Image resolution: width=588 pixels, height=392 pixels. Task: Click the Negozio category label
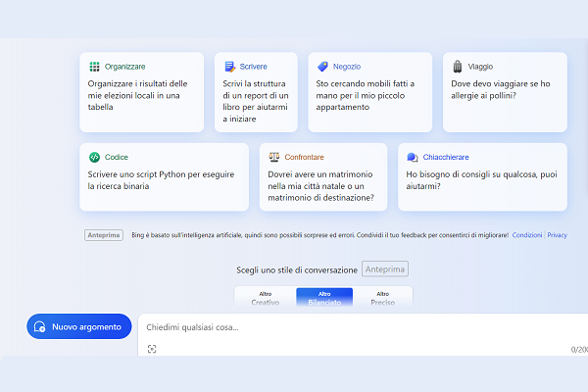[347, 67]
